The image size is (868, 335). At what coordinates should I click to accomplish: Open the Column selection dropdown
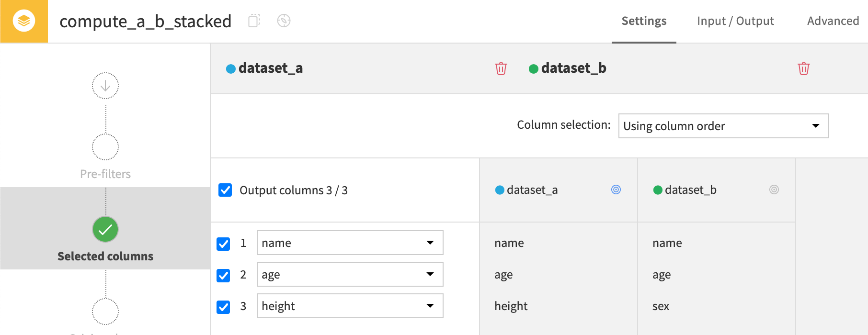click(x=723, y=126)
